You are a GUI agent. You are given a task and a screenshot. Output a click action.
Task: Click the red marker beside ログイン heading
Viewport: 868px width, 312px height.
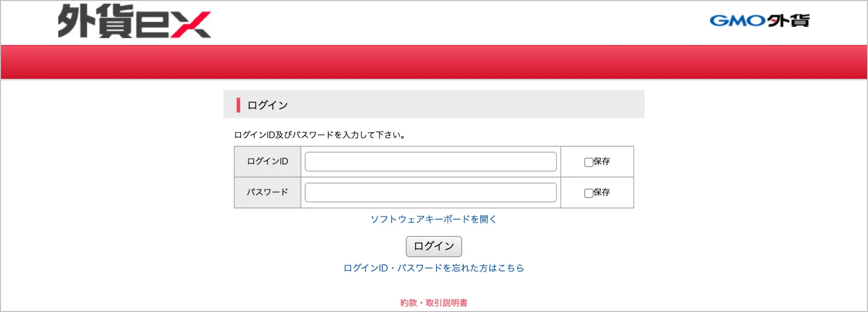pos(238,105)
